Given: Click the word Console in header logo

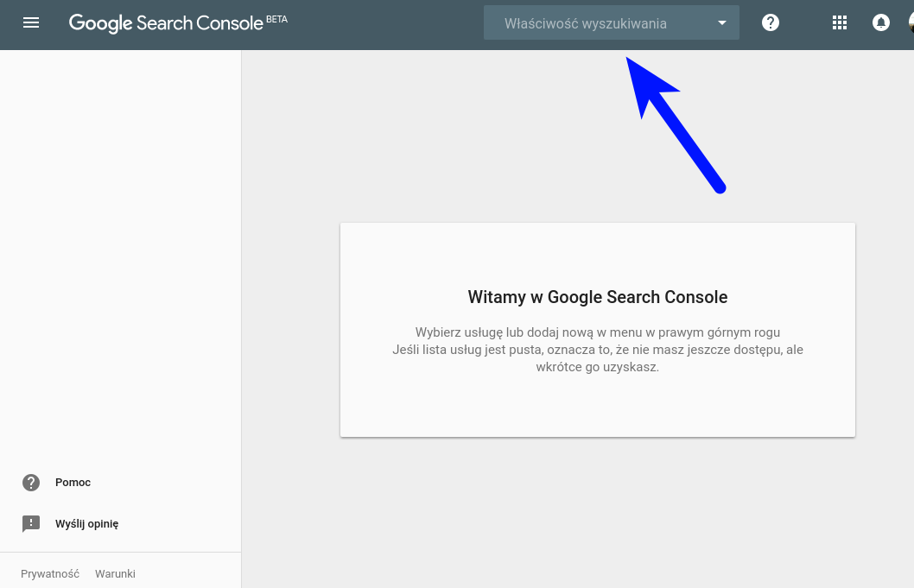Looking at the screenshot, I should pyautogui.click(x=232, y=23).
